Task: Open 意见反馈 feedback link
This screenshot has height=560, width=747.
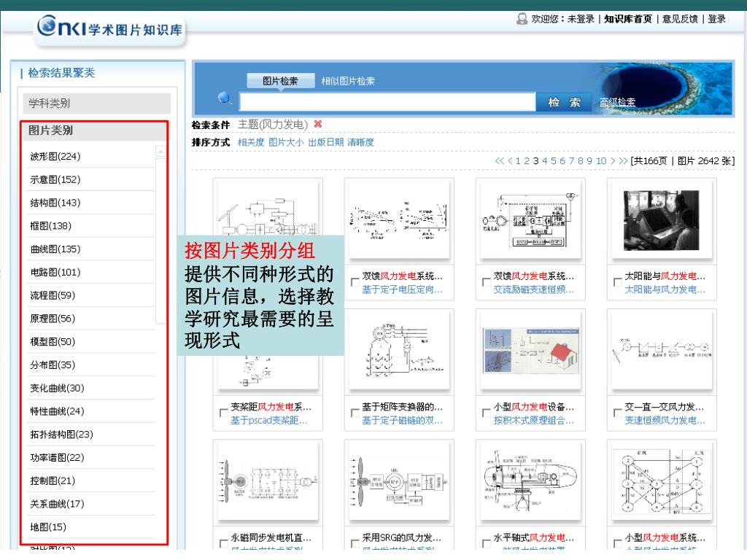Action: pyautogui.click(x=680, y=19)
